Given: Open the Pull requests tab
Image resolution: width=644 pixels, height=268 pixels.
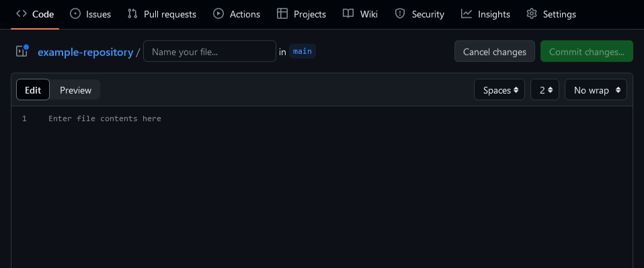Looking at the screenshot, I should [162, 14].
